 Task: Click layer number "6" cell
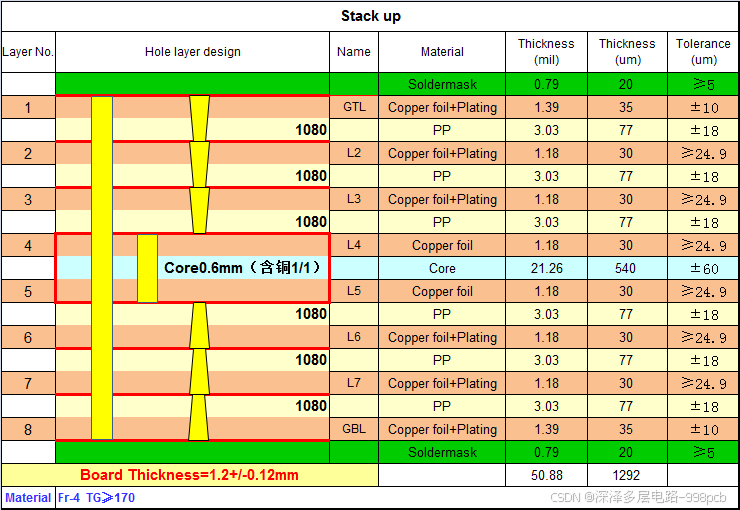click(28, 337)
